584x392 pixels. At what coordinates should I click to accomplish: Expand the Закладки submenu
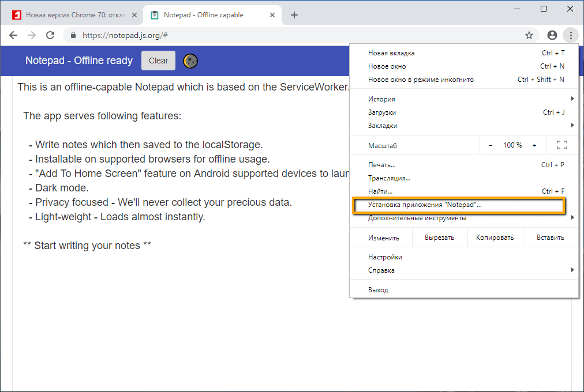tap(464, 126)
